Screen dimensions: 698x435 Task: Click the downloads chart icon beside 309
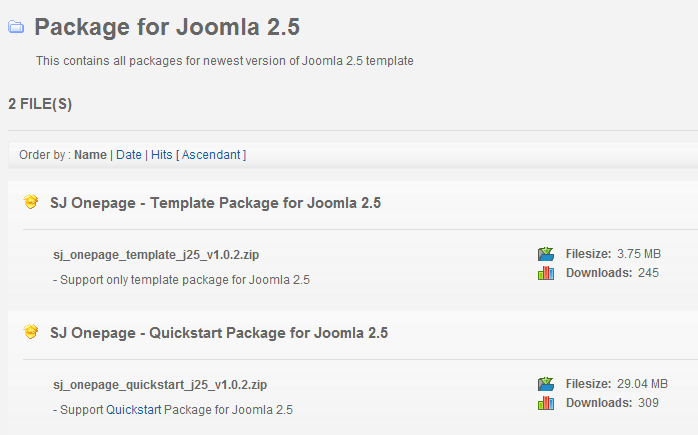click(x=546, y=403)
